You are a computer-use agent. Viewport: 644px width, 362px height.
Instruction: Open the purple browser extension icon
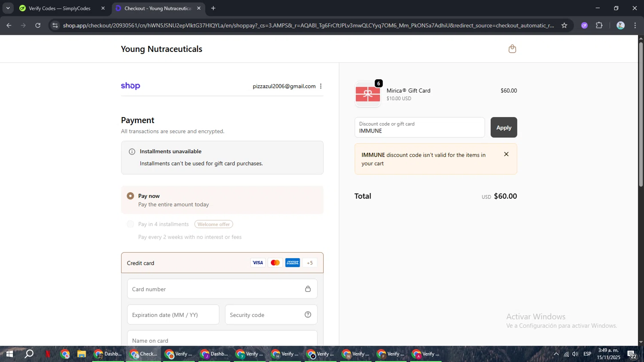[584, 25]
